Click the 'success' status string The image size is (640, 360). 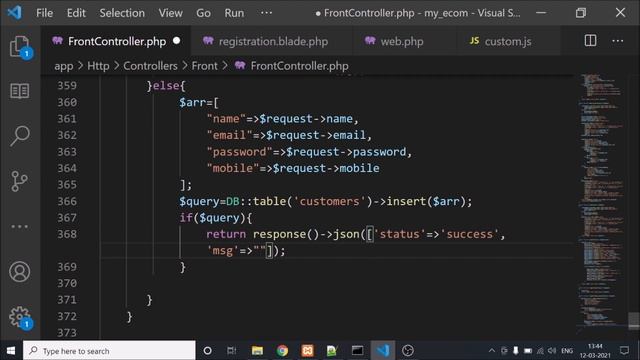(x=472, y=234)
